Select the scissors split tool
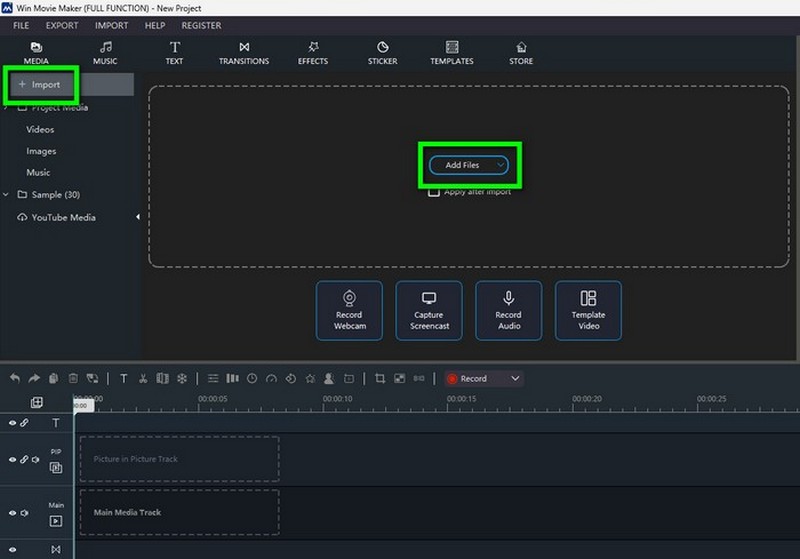 click(143, 378)
